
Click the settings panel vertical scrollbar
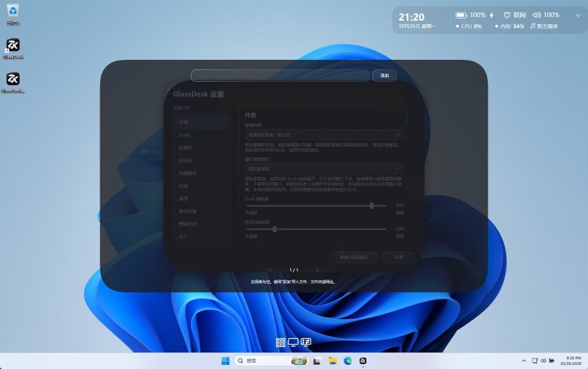[x=406, y=117]
